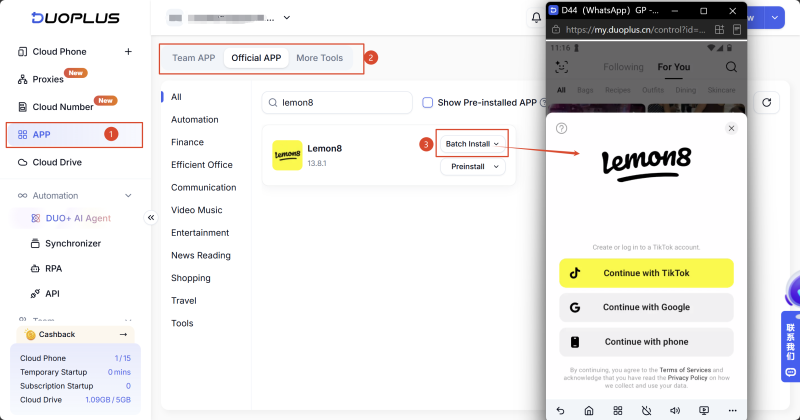Open the Synchronizer page

pyautogui.click(x=72, y=243)
